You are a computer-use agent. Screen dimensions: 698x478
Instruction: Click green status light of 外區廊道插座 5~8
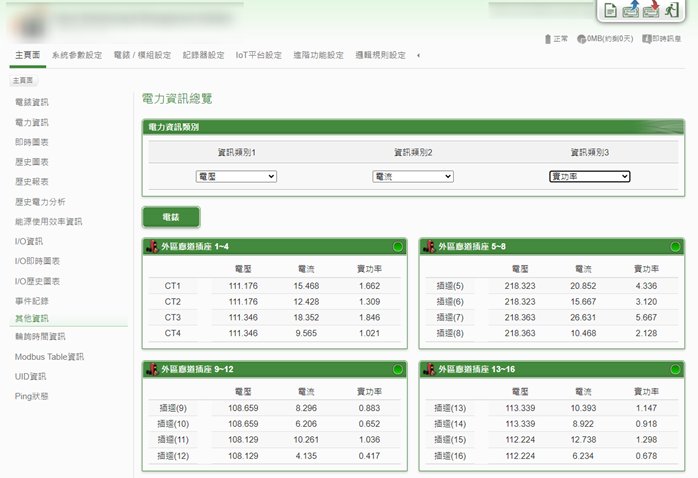tap(676, 246)
